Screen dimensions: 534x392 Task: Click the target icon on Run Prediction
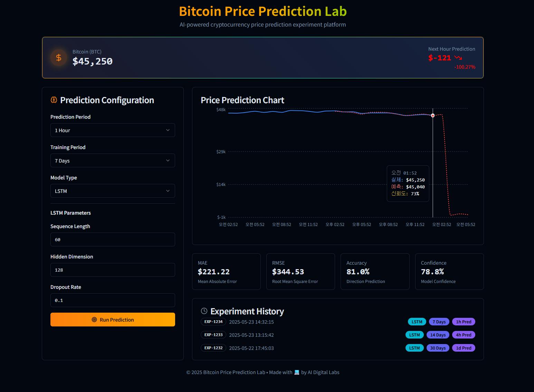[x=94, y=320]
